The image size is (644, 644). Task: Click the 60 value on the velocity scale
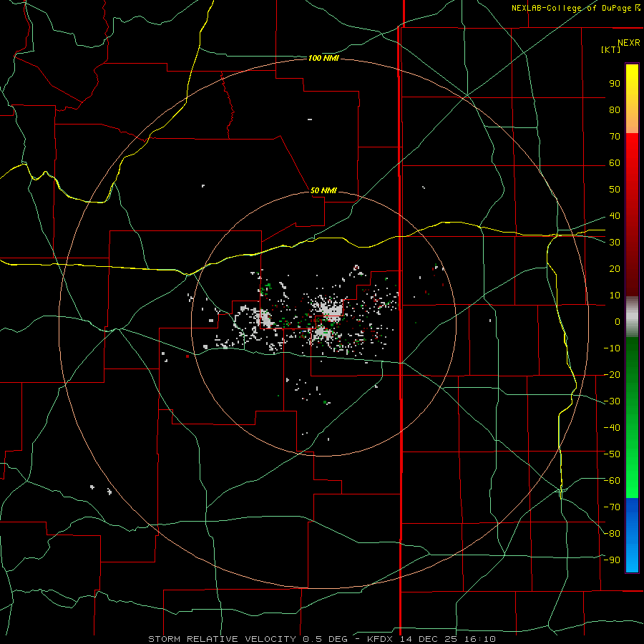click(615, 163)
